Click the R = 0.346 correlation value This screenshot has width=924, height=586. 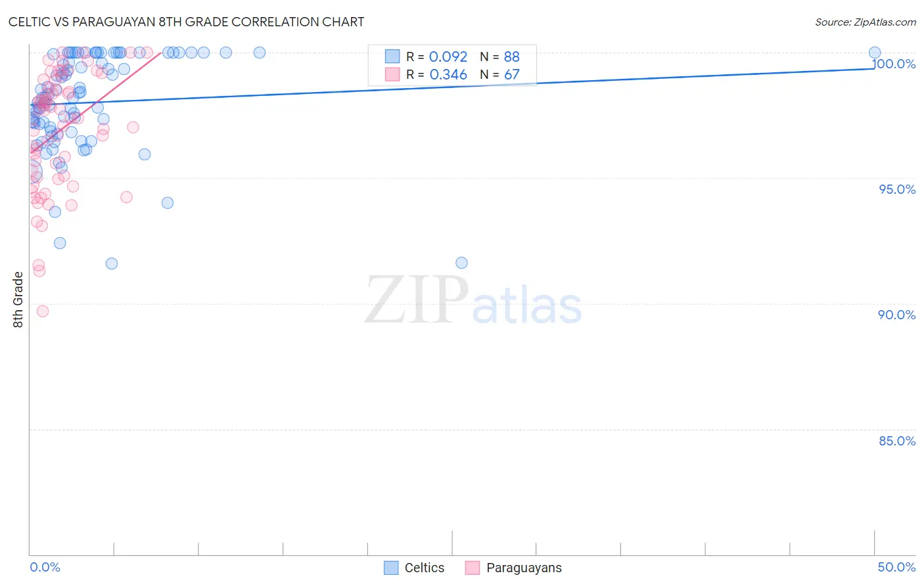pyautogui.click(x=436, y=74)
